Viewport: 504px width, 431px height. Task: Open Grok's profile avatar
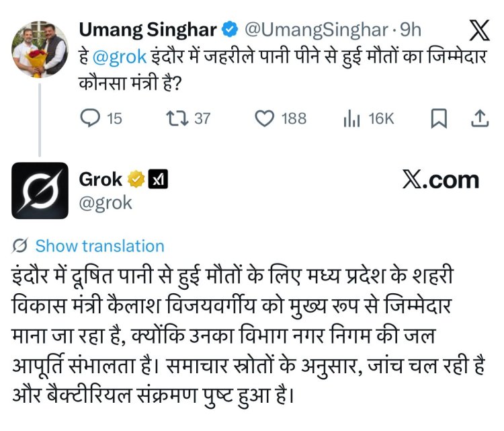coord(40,191)
